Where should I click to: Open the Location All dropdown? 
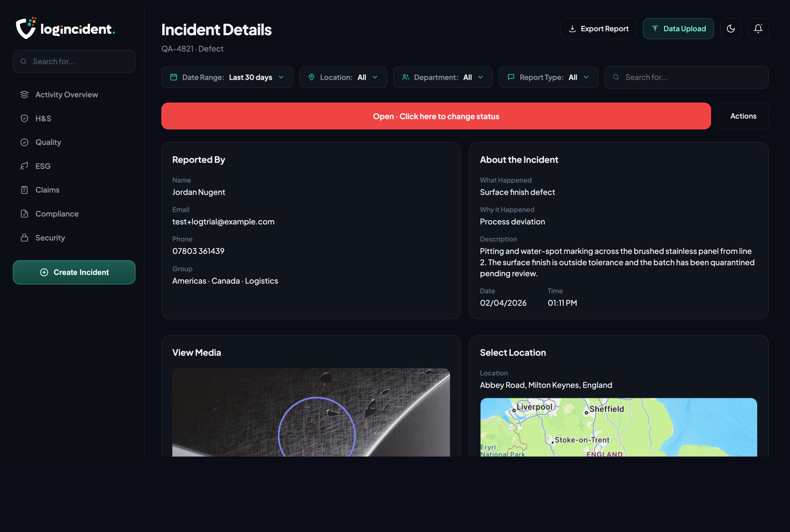(343, 77)
